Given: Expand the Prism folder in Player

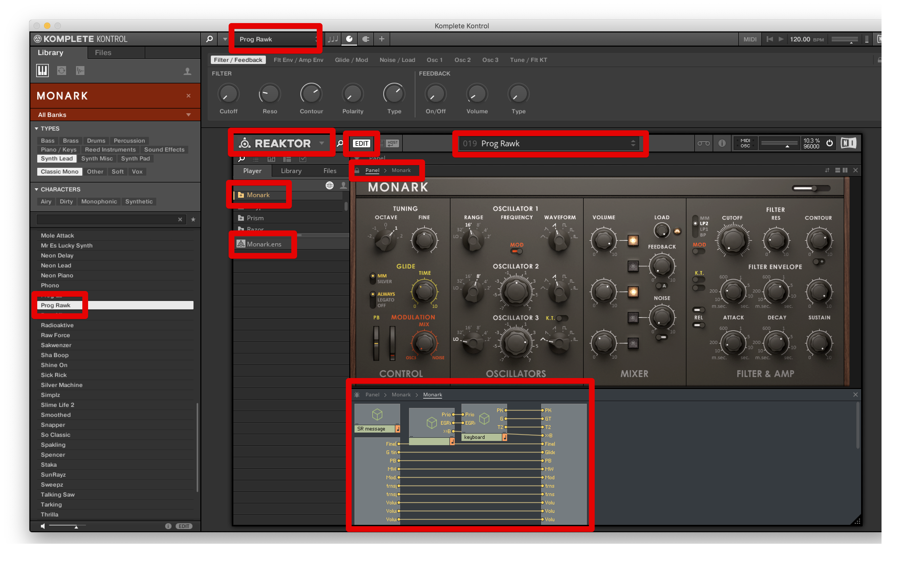Looking at the screenshot, I should coord(240,218).
